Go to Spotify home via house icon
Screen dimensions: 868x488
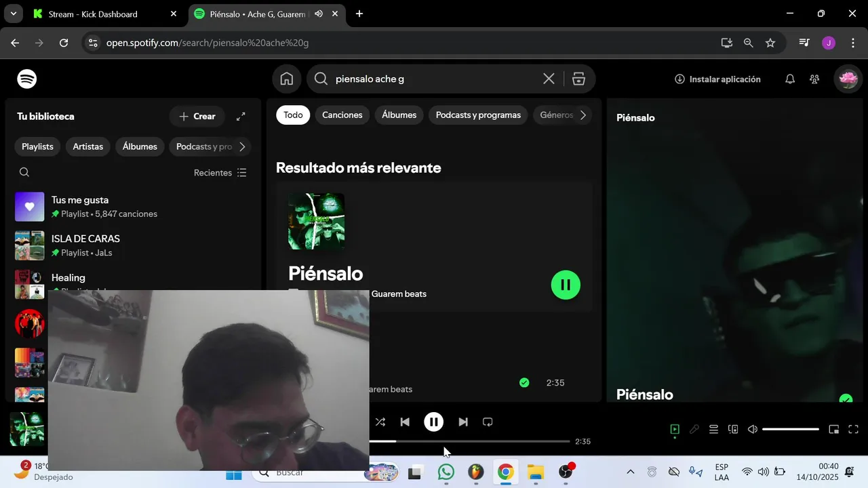(x=287, y=79)
